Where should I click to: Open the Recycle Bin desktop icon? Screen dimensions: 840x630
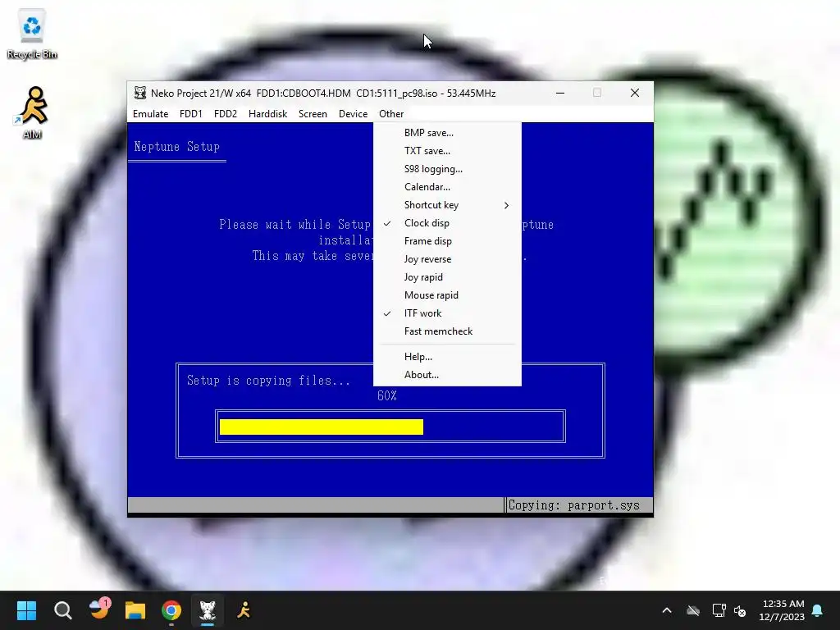[x=32, y=34]
